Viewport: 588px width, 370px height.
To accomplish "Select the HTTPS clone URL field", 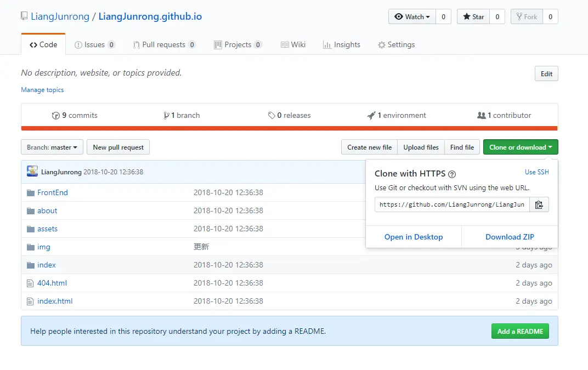I will coord(452,204).
